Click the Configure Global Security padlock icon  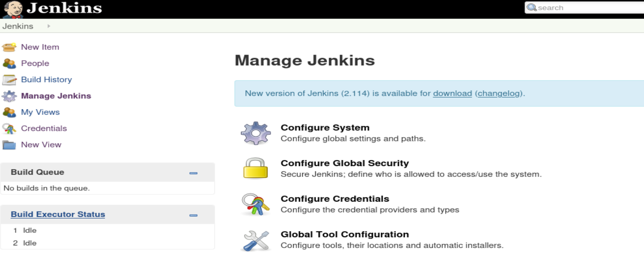[x=256, y=168]
